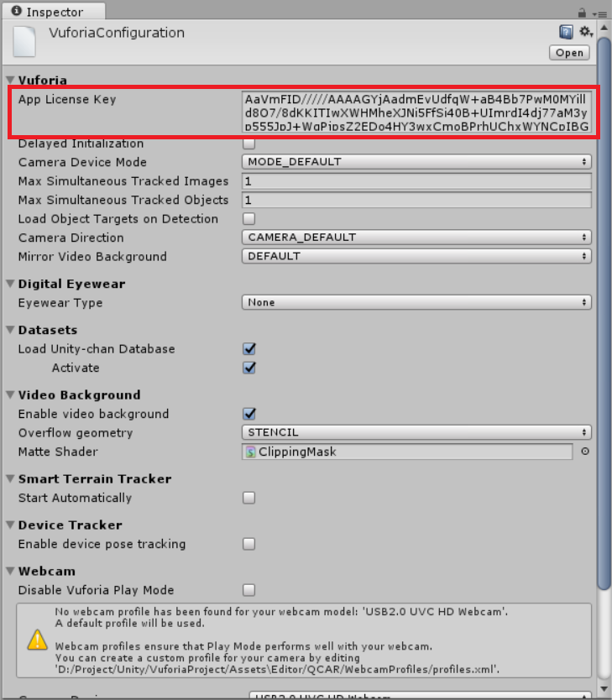Click the VuforiaConfiguration asset file icon
612x700 pixels.
pyautogui.click(x=24, y=41)
